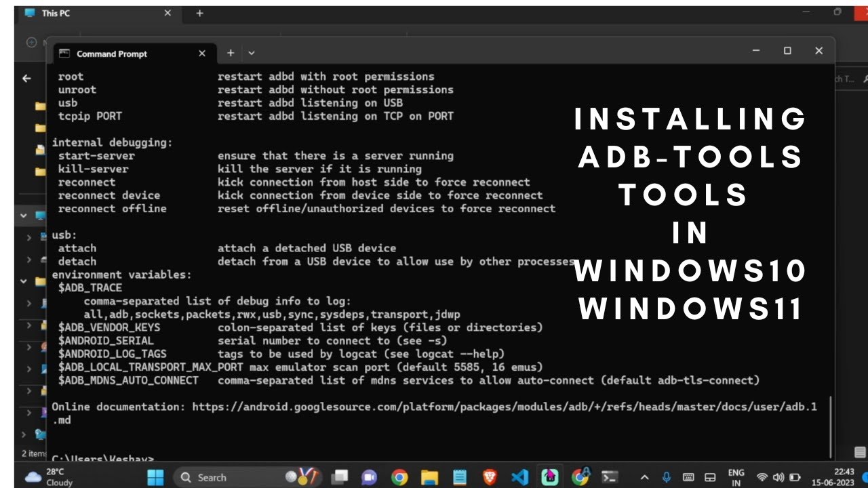Click the 'unroot' command text
The width and height of the screenshot is (868, 488).
tap(77, 89)
